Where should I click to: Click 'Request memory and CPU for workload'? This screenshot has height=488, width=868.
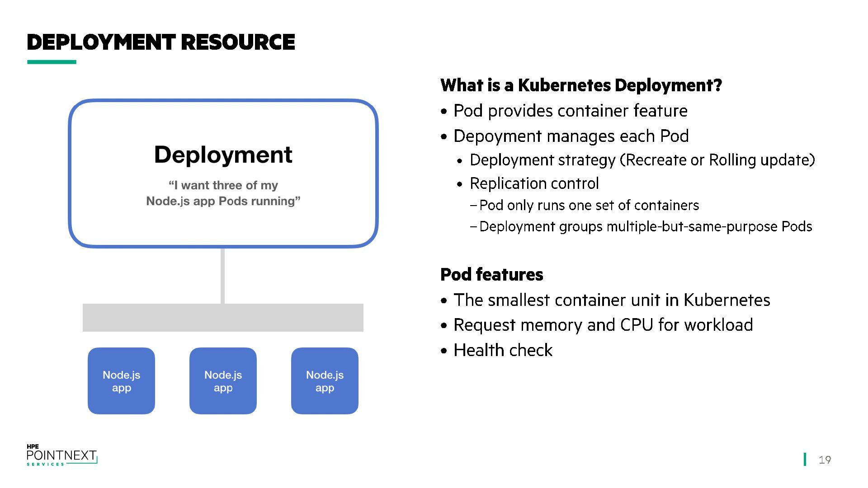(603, 325)
